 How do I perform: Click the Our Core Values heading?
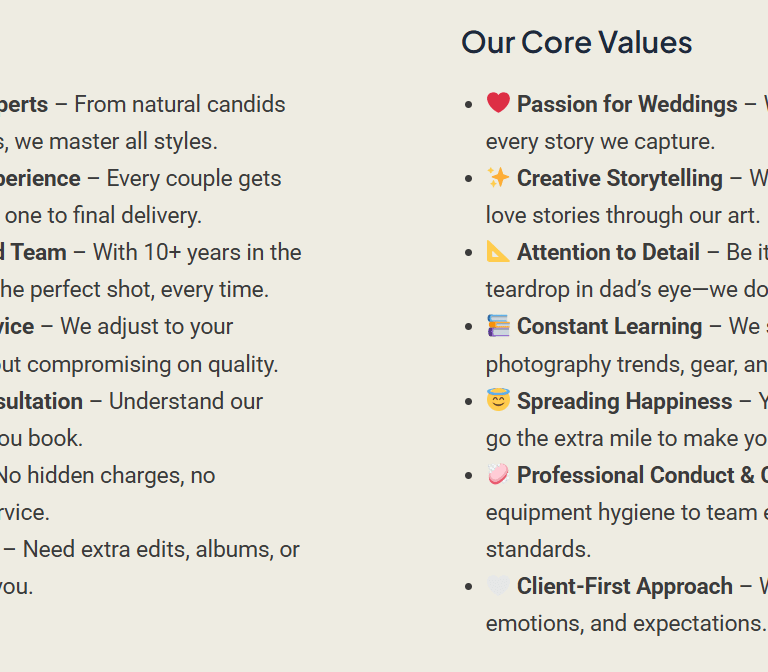576,42
